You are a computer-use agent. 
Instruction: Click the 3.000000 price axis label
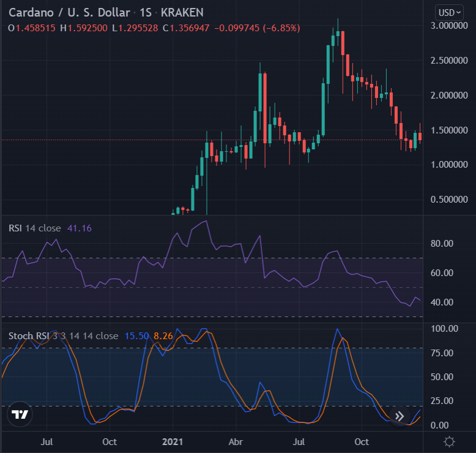tap(449, 26)
